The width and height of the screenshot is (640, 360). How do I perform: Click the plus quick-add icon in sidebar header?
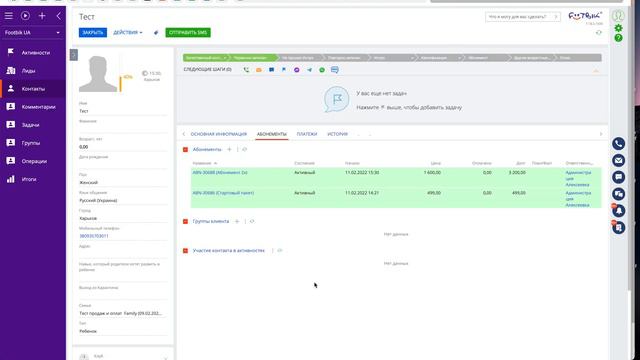tap(42, 16)
